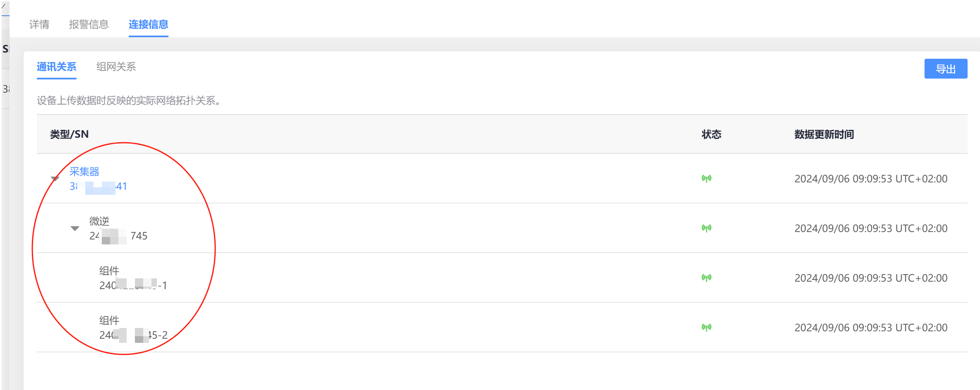
Task: Collapse the 微逆 tree node
Action: [x=75, y=228]
